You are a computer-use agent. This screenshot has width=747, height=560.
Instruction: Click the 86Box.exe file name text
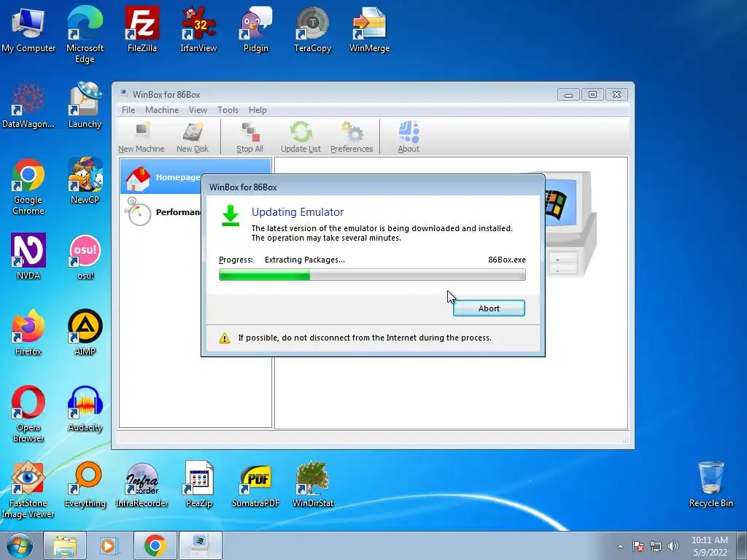(507, 260)
